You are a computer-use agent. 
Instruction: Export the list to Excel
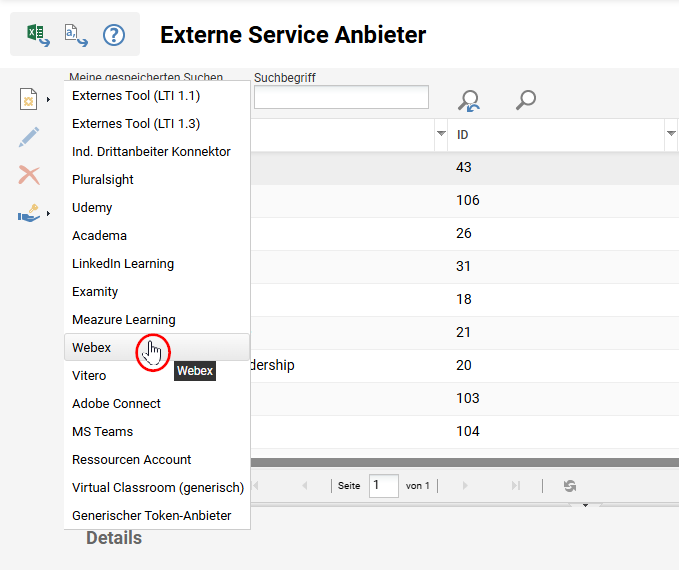[x=38, y=35]
